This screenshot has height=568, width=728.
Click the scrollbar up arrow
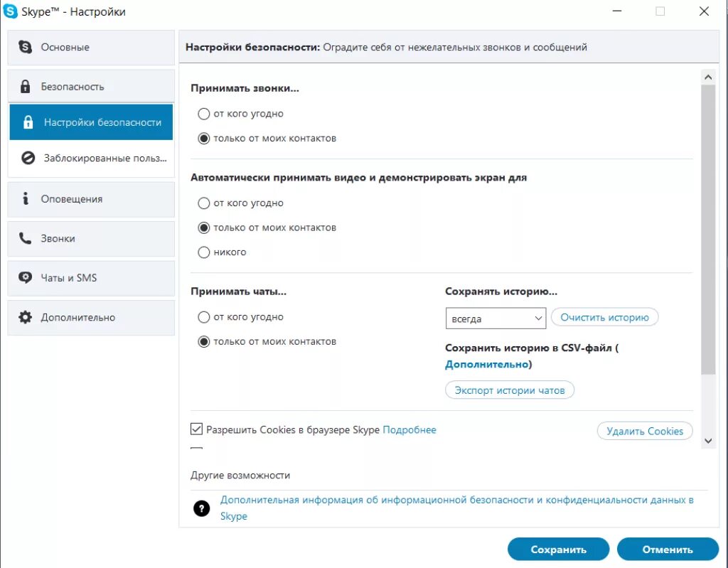pos(707,76)
